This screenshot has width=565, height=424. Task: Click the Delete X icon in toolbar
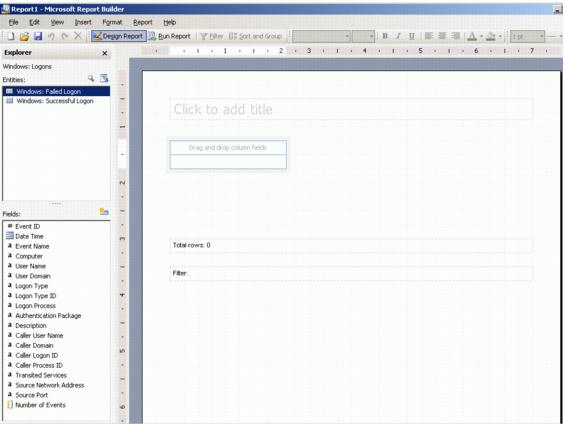tap(78, 36)
